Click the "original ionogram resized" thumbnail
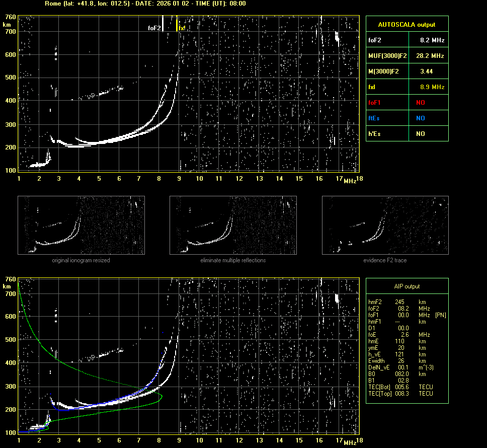The image size is (487, 448). (81, 225)
